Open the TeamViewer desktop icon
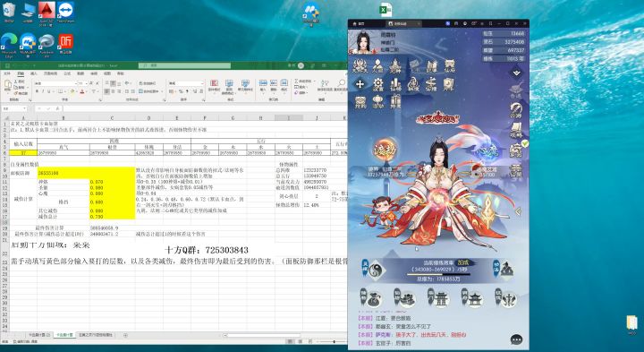This screenshot has height=352, width=644. click(65, 13)
